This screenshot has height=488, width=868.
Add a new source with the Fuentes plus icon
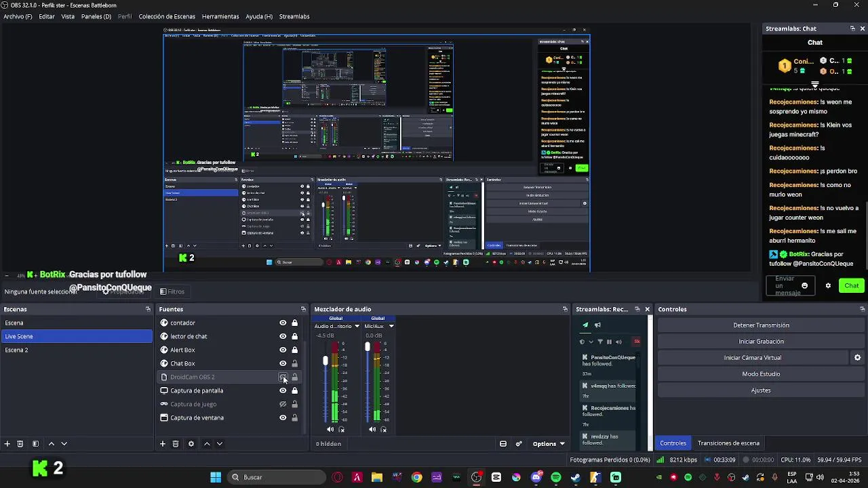[163, 444]
